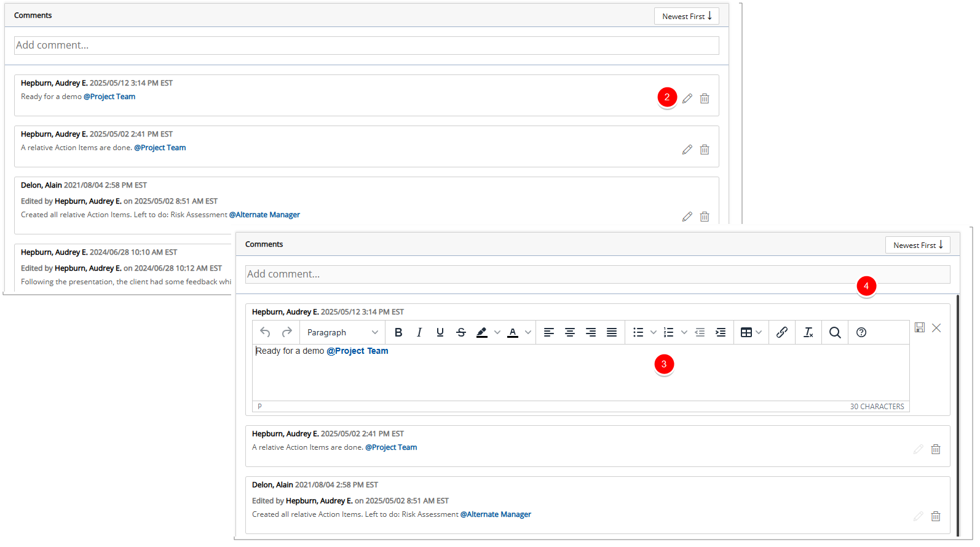
Task: Open editor help icon
Action: pos(861,332)
